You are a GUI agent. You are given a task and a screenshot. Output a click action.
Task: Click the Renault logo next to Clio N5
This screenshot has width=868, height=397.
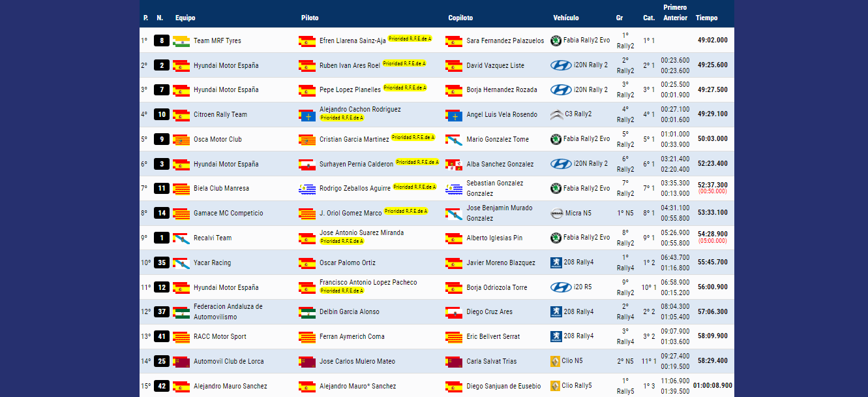click(555, 361)
